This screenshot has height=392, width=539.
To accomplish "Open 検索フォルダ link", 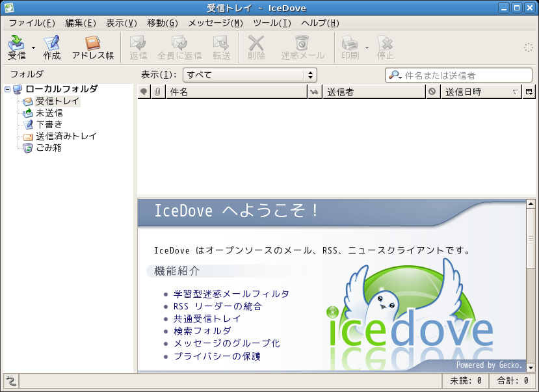I will [x=202, y=331].
